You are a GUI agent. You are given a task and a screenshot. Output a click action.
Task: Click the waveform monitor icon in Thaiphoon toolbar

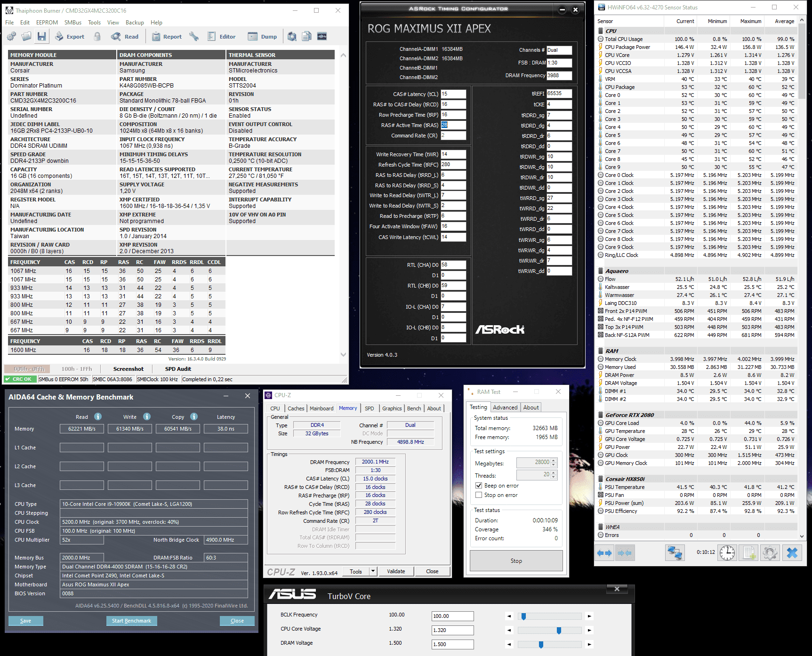(322, 36)
